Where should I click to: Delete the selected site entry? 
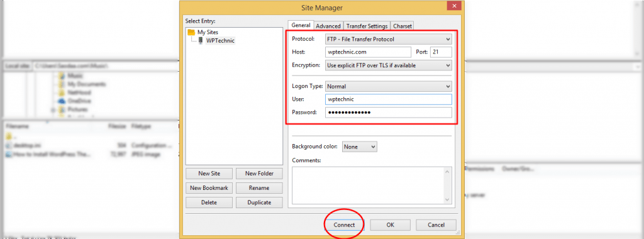209,203
